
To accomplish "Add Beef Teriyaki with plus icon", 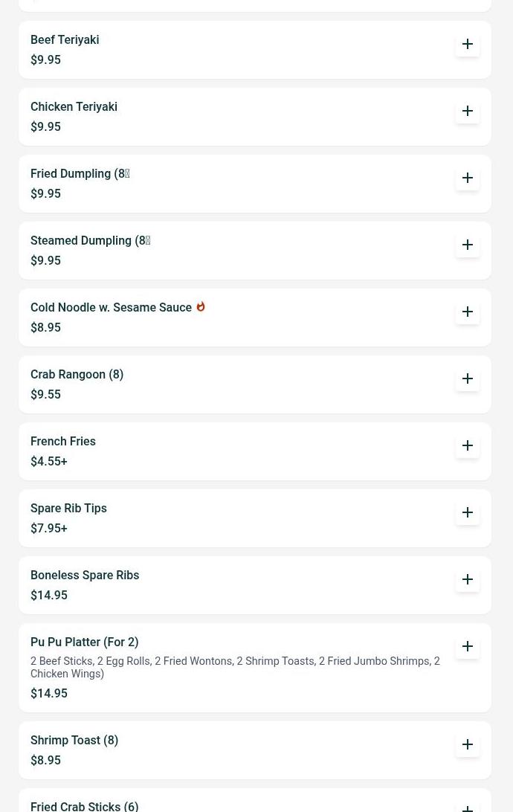I will pyautogui.click(x=468, y=44).
